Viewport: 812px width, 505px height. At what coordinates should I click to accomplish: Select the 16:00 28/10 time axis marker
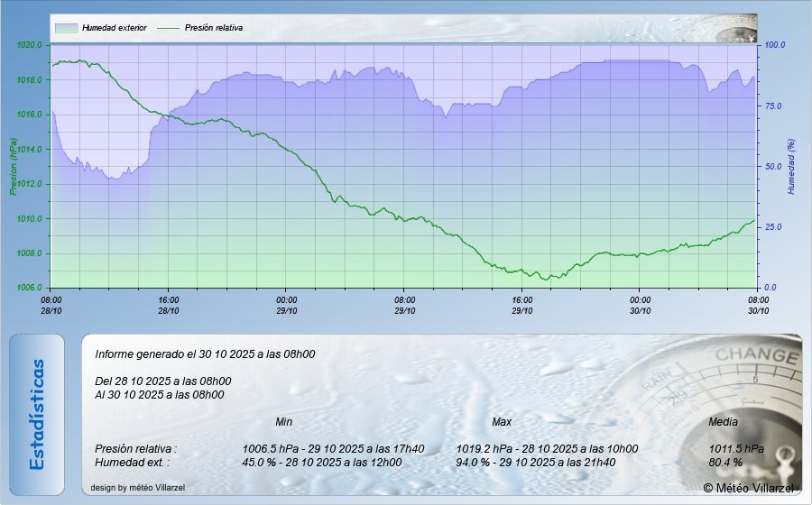[x=169, y=305]
